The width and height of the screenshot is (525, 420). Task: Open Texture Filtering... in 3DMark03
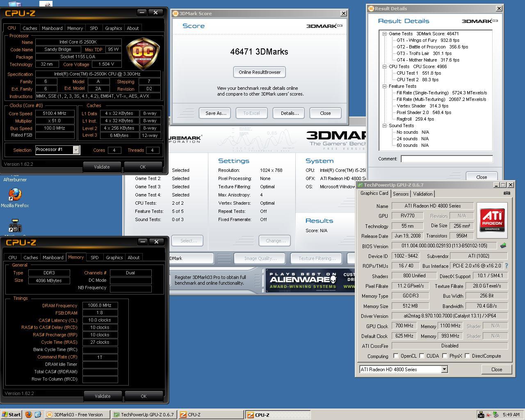click(317, 258)
